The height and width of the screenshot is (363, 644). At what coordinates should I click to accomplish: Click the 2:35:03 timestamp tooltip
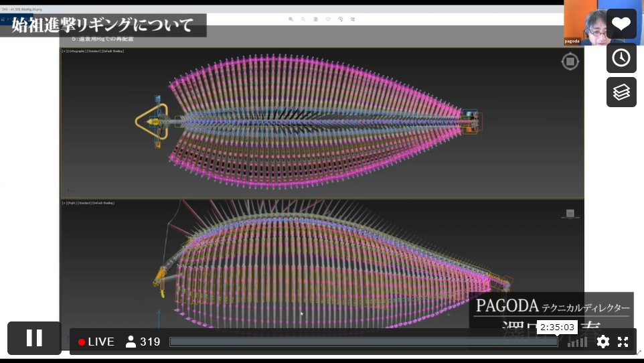(557, 328)
